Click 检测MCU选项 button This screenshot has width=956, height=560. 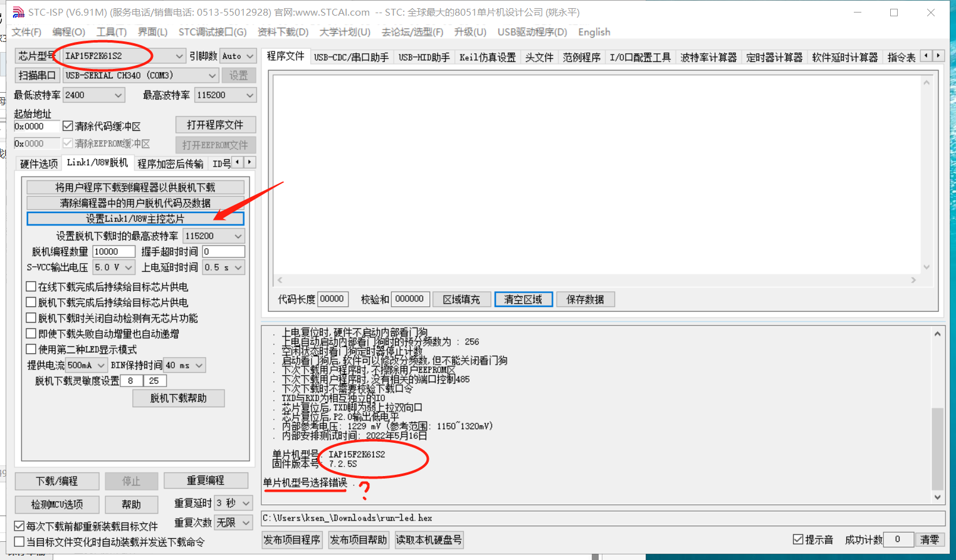57,504
